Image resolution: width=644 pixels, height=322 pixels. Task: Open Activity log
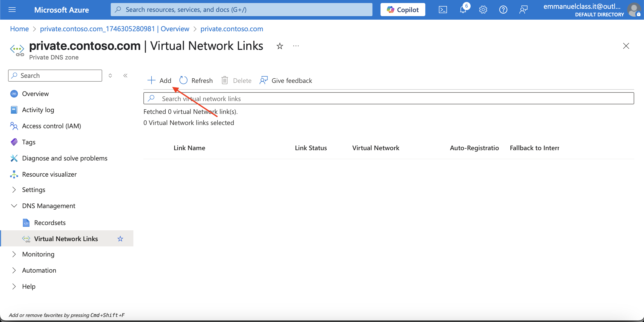(x=38, y=110)
